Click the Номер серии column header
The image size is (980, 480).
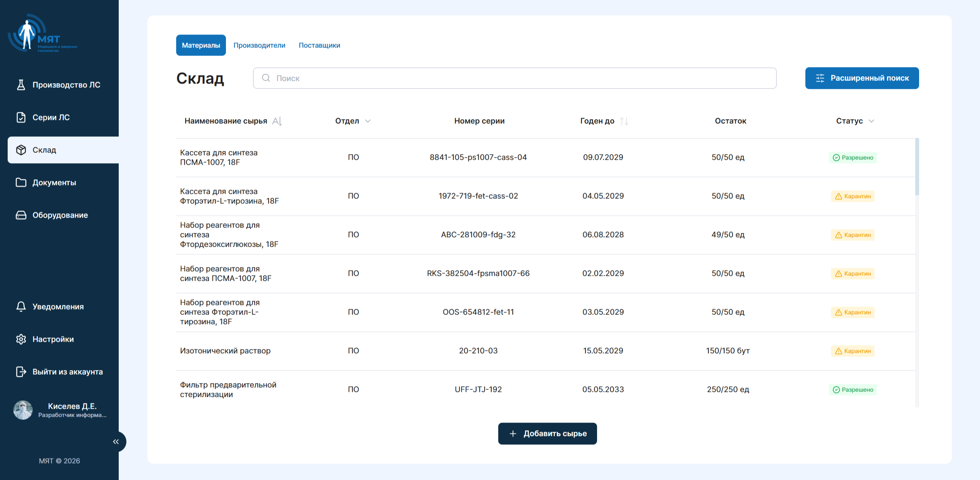[479, 121]
